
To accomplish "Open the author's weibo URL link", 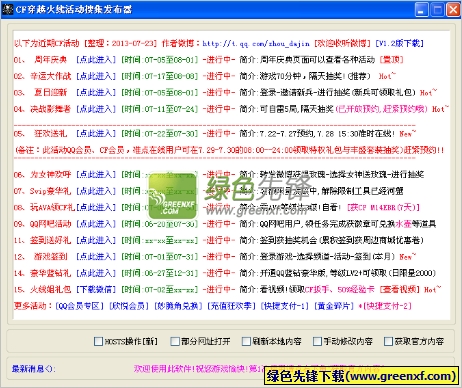I will 256,43.
